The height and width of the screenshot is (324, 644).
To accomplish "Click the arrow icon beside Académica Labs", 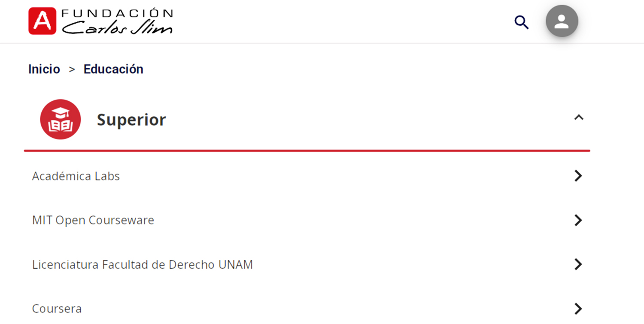I will [578, 176].
